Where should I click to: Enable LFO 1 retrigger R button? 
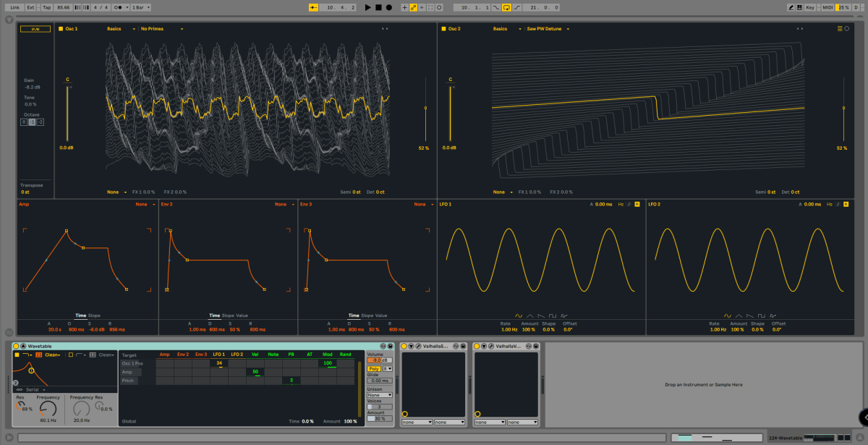click(637, 205)
